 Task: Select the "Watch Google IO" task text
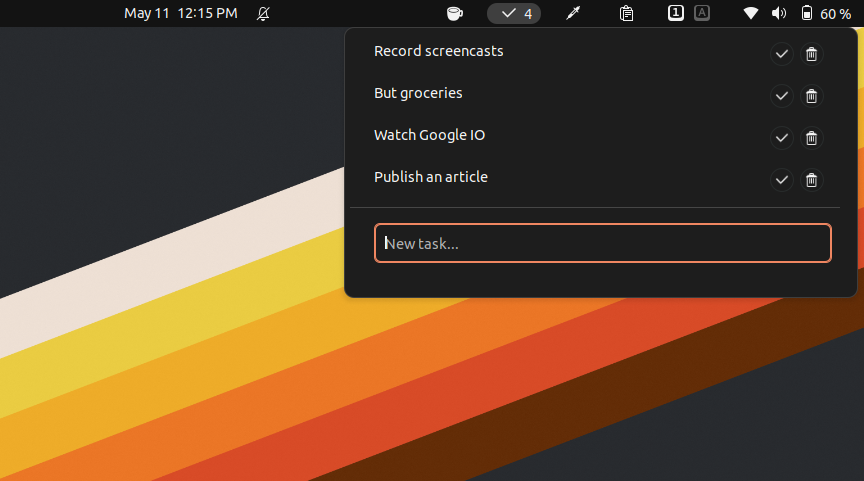tap(429, 135)
